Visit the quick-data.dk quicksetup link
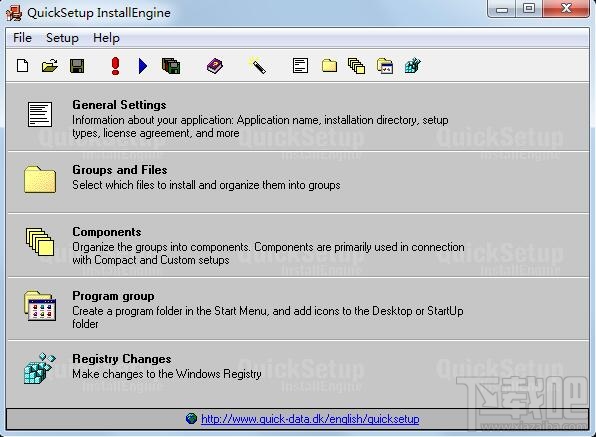The height and width of the screenshot is (437, 596). pos(310,419)
